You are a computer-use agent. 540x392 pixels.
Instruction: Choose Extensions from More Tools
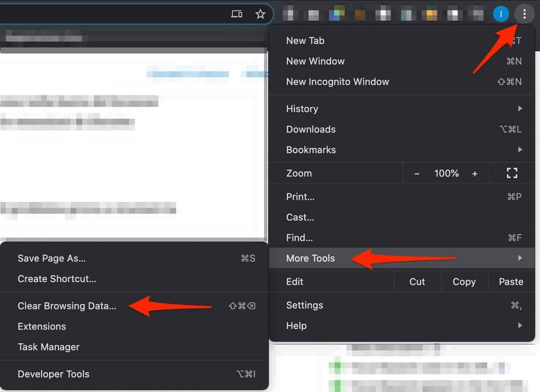42,326
